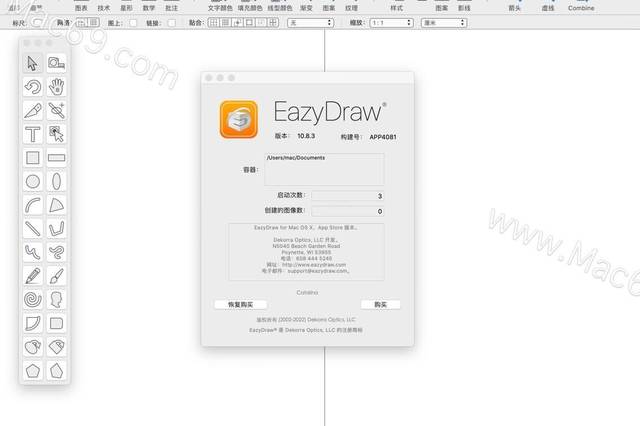The width and height of the screenshot is (640, 426).
Task: Open the 厘米 units dropdown
Action: (444, 23)
